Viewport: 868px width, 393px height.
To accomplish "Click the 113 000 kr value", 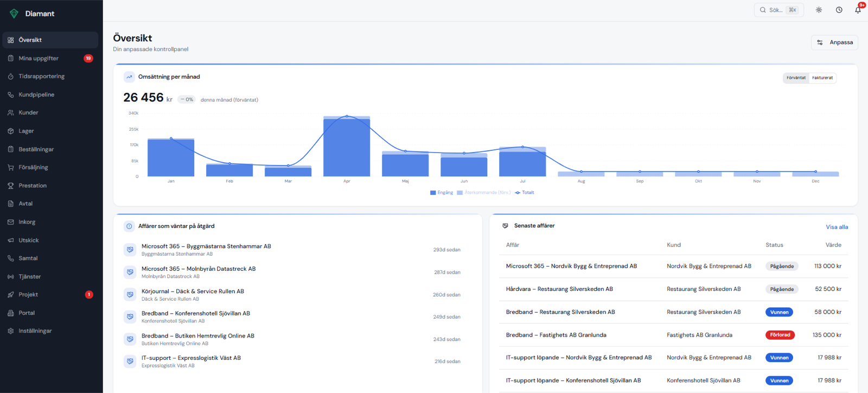I will 827,267.
